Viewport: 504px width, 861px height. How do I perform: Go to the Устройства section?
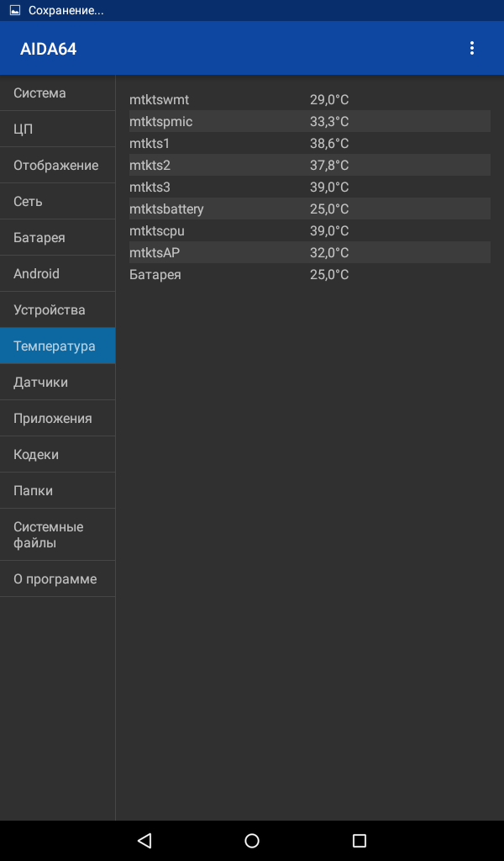point(58,309)
